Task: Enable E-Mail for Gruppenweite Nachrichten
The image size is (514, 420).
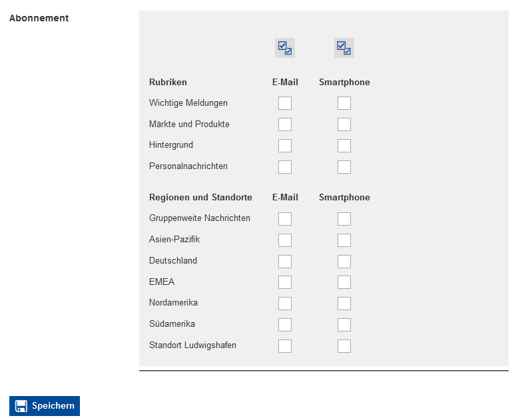Action: coord(285,219)
